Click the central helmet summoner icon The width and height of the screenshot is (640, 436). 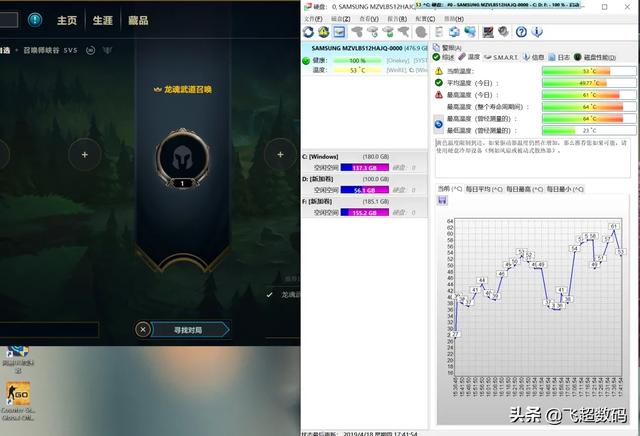point(182,158)
